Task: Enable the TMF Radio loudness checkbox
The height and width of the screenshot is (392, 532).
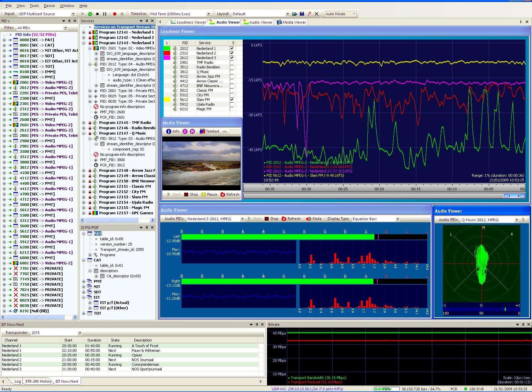Action: point(232,62)
